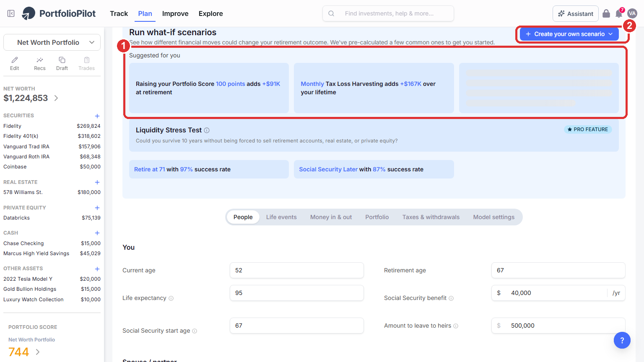The width and height of the screenshot is (644, 362).
Task: Click Life expectancy info icon
Action: click(x=171, y=298)
